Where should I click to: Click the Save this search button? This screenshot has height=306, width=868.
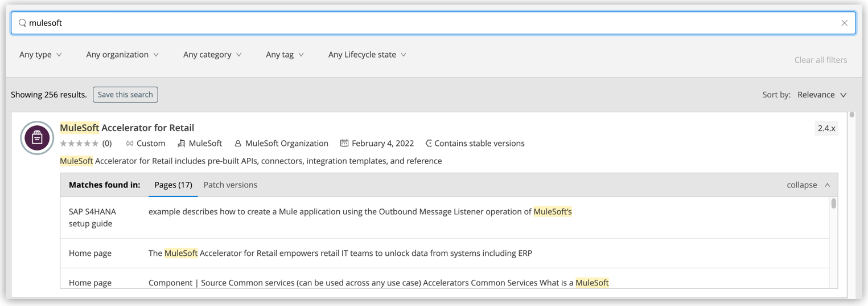(125, 95)
